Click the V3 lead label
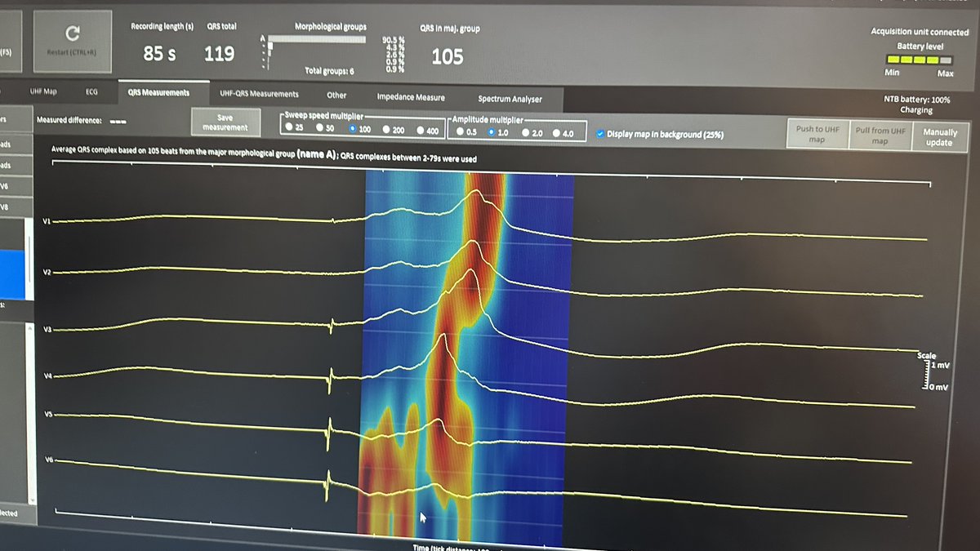This screenshot has width=980, height=551. 47,329
